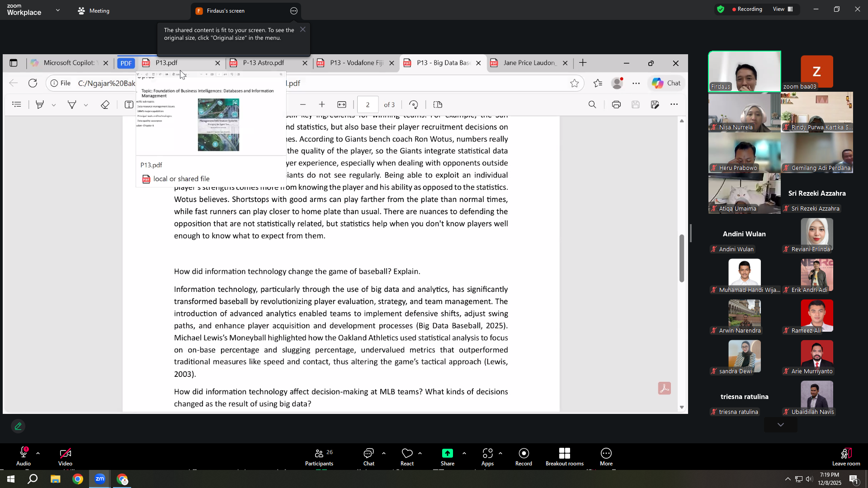This screenshot has width=868, height=488.
Task: Open a new browser tab with plus
Action: click(583, 63)
